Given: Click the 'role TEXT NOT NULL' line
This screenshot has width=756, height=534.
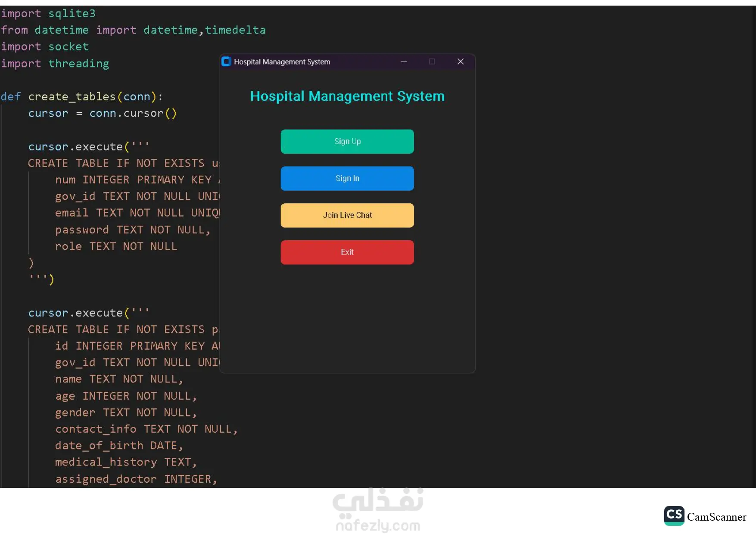Looking at the screenshot, I should 116,246.
